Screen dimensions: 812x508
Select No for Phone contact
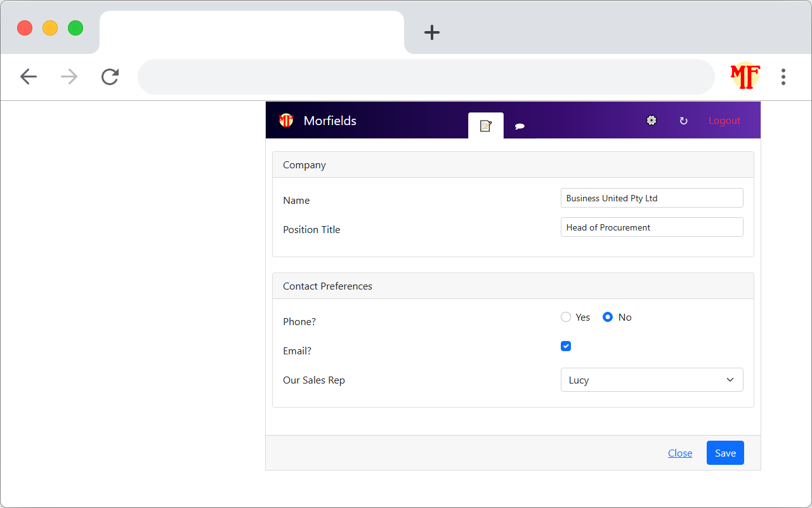point(608,317)
